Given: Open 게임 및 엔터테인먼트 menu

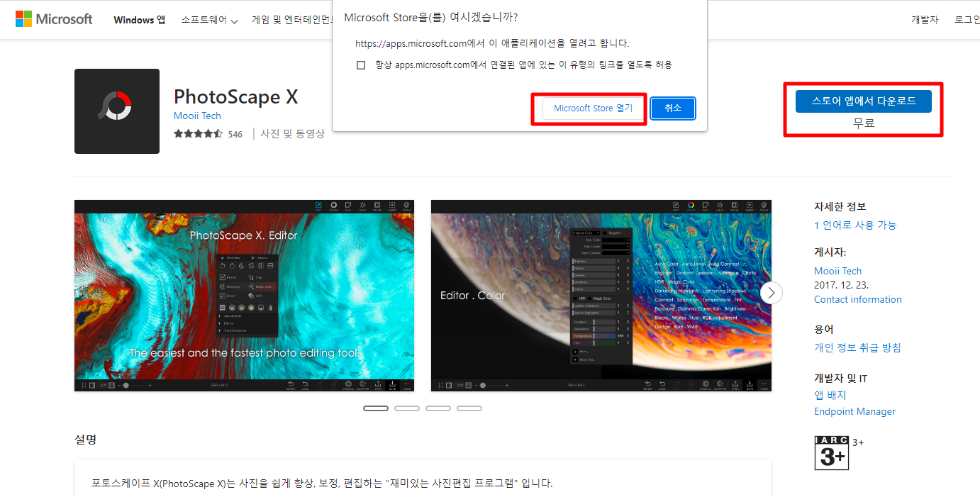Looking at the screenshot, I should (x=292, y=20).
